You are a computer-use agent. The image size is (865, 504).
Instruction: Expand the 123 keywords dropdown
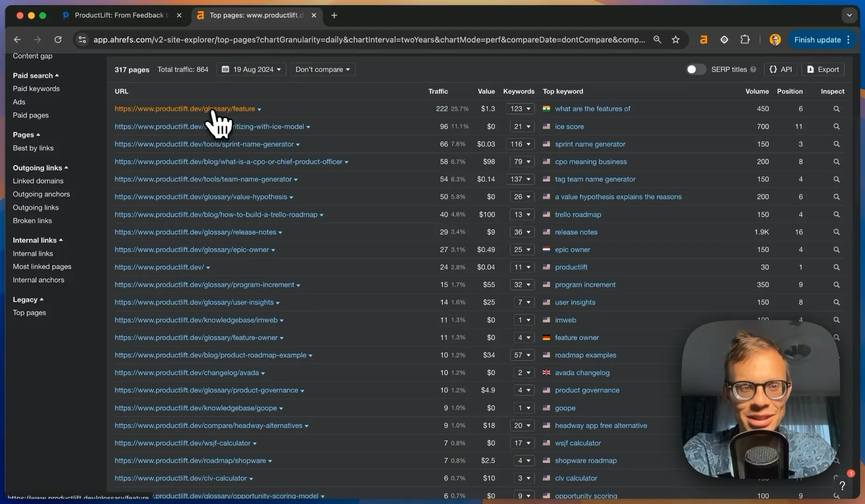tap(520, 109)
